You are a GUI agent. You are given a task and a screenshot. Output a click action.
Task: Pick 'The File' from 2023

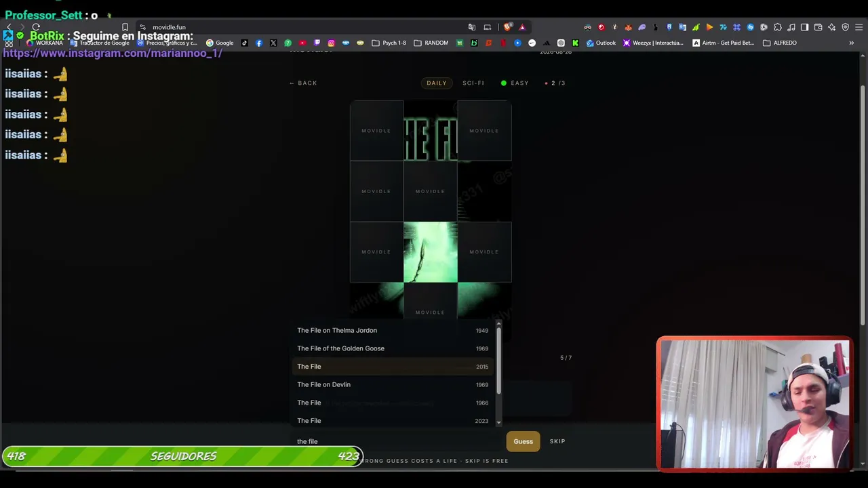pyautogui.click(x=393, y=421)
